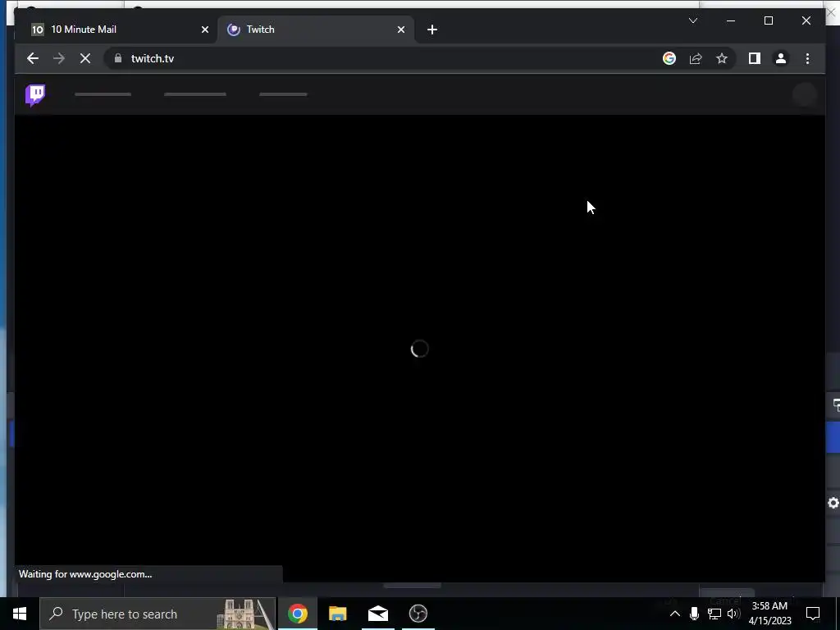This screenshot has width=840, height=630.
Task: Open the Windows notification center
Action: point(813,614)
